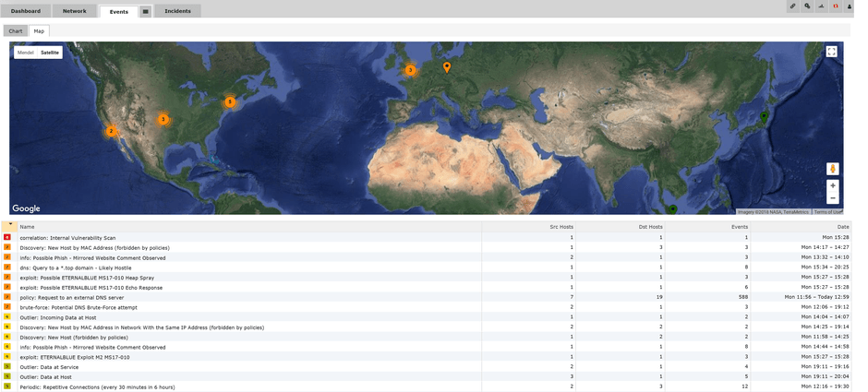This screenshot has height=392, width=868.
Task: Open the Terms of Use link on map
Action: tap(827, 212)
